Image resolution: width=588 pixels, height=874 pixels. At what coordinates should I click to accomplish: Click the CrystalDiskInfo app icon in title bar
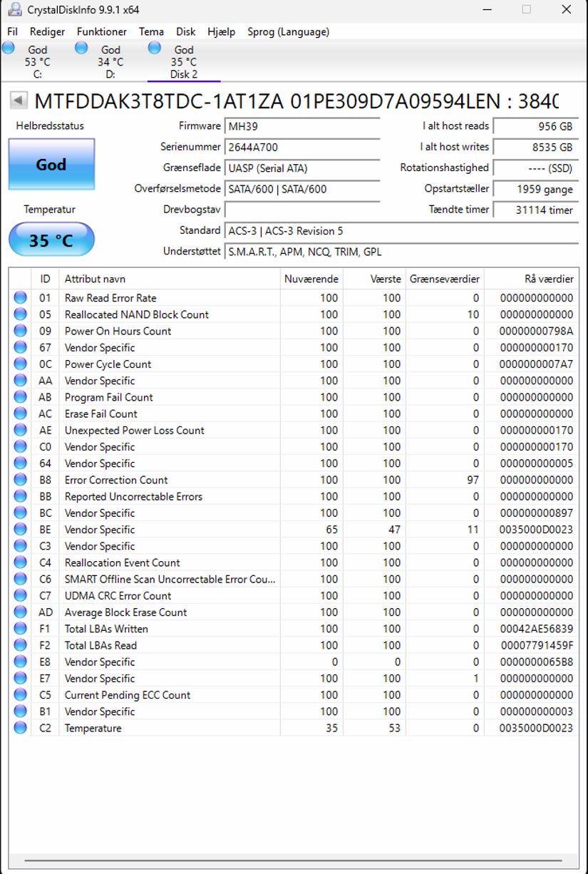(13, 10)
